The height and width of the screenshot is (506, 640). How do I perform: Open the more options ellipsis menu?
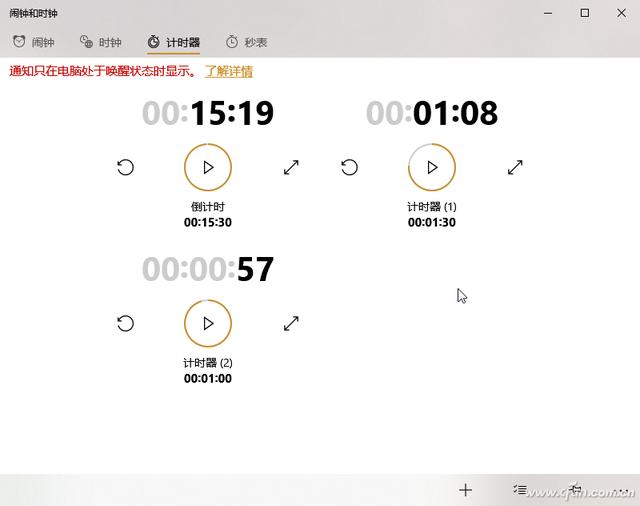(x=623, y=490)
